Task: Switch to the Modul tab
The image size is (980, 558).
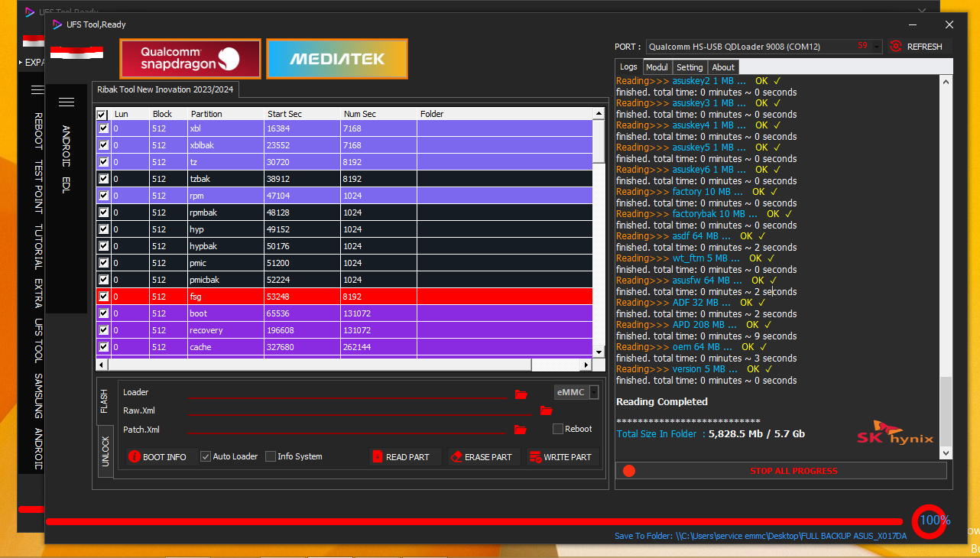Action: coord(657,67)
